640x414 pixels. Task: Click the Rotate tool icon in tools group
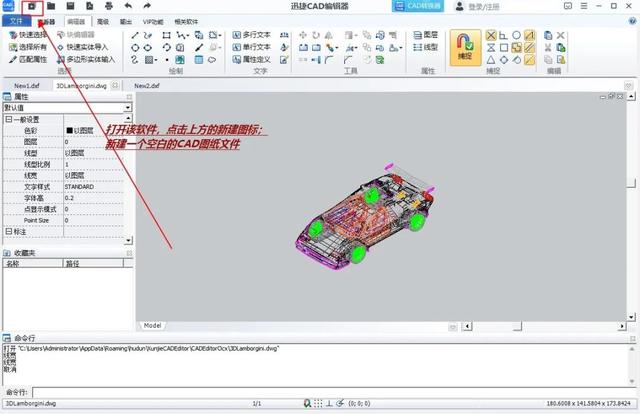point(316,36)
